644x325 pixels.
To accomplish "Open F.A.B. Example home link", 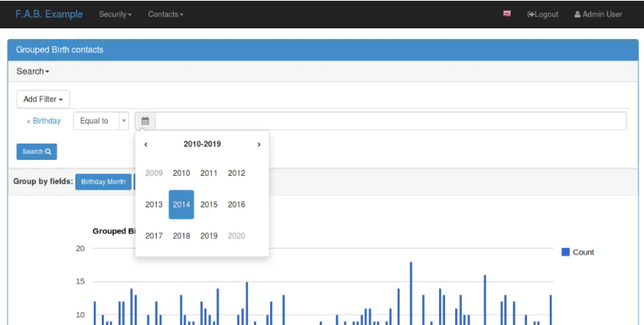I will (49, 14).
